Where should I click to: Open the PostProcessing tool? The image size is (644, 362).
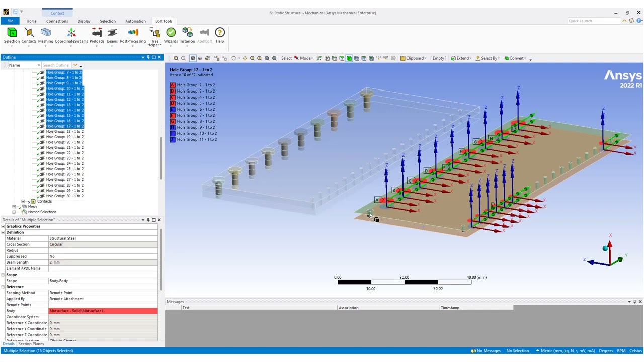(133, 36)
